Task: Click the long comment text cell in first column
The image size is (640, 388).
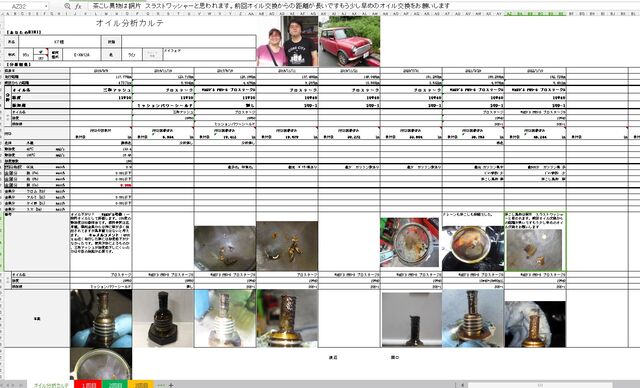Action: [x=101, y=242]
